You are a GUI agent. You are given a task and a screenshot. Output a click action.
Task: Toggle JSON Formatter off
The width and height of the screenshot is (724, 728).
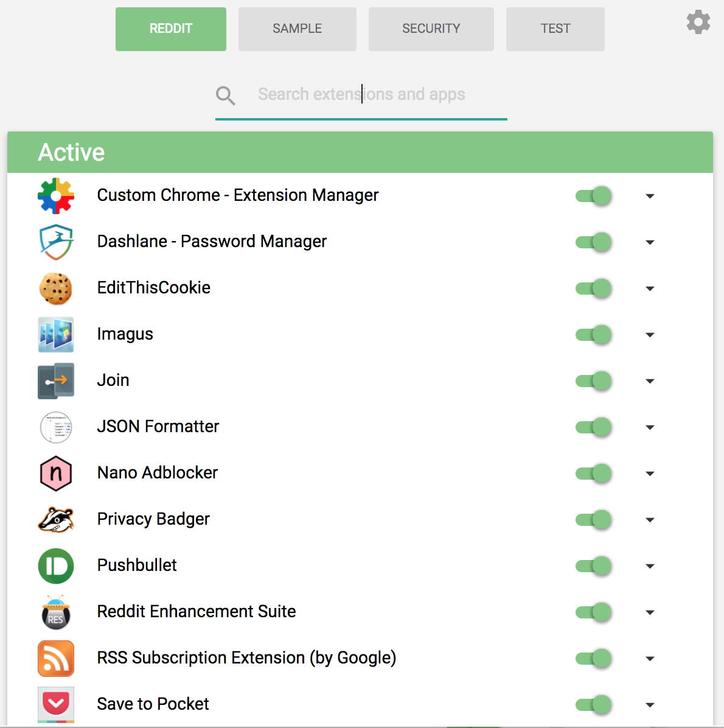pyautogui.click(x=593, y=427)
